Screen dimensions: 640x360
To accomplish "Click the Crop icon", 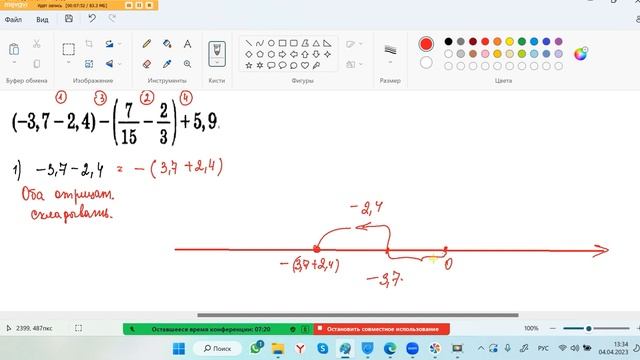I will (x=89, y=44).
